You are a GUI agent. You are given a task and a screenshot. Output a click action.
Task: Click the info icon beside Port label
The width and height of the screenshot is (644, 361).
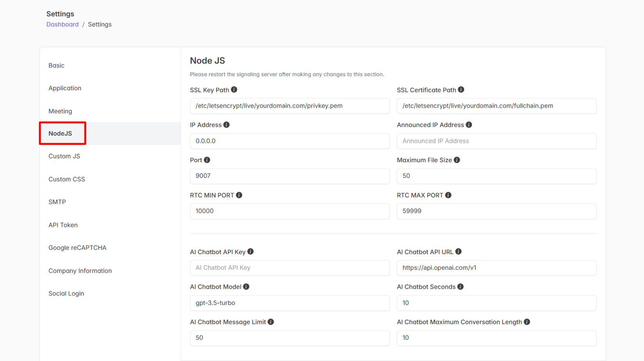[x=207, y=160]
